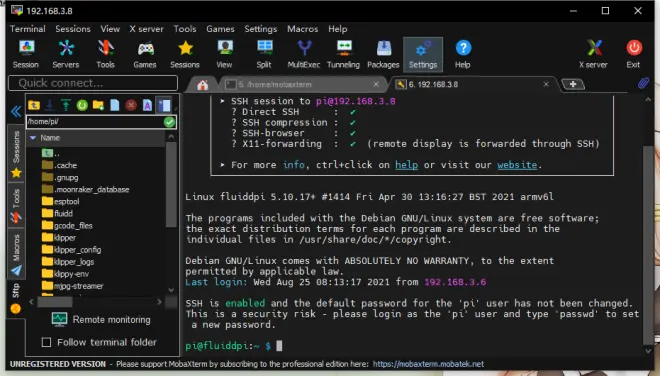Open the Packages toolbar button
The width and height of the screenshot is (660, 376).
pos(383,54)
